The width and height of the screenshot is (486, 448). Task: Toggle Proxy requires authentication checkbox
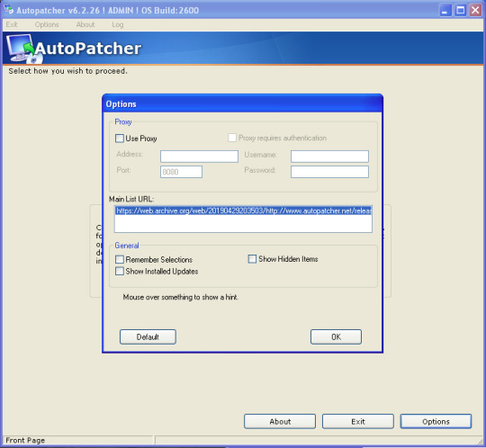click(232, 138)
